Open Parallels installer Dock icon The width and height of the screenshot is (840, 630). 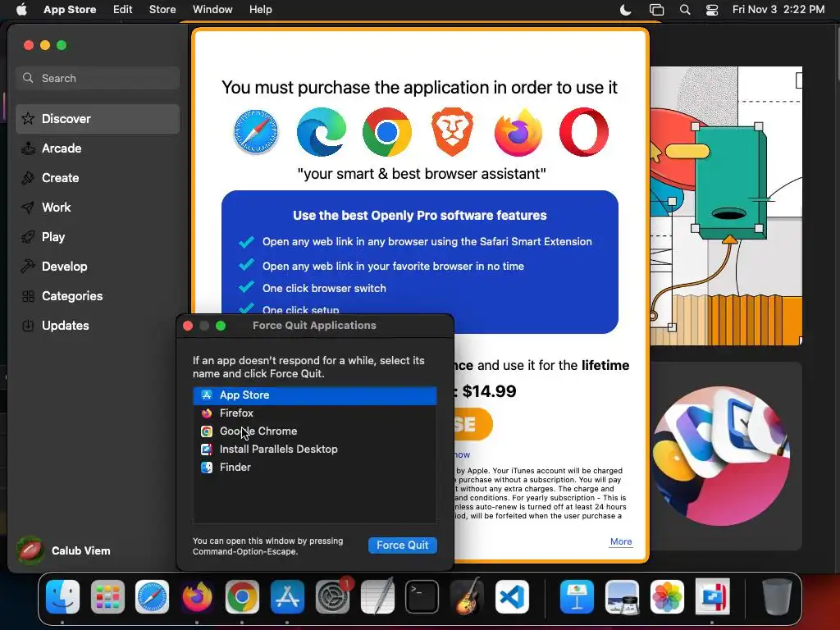(x=712, y=596)
